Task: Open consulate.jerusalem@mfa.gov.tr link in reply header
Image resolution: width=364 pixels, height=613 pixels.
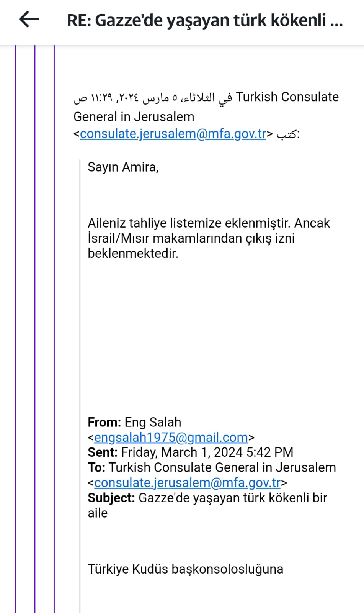Action: (173, 134)
